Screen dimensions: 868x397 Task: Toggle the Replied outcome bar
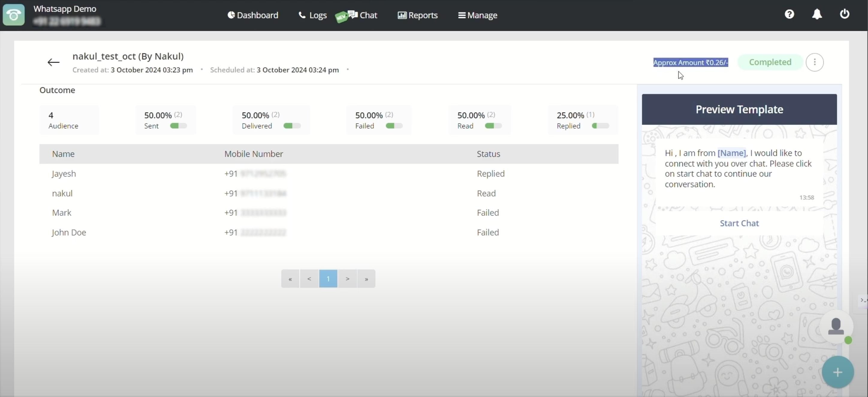pyautogui.click(x=600, y=126)
